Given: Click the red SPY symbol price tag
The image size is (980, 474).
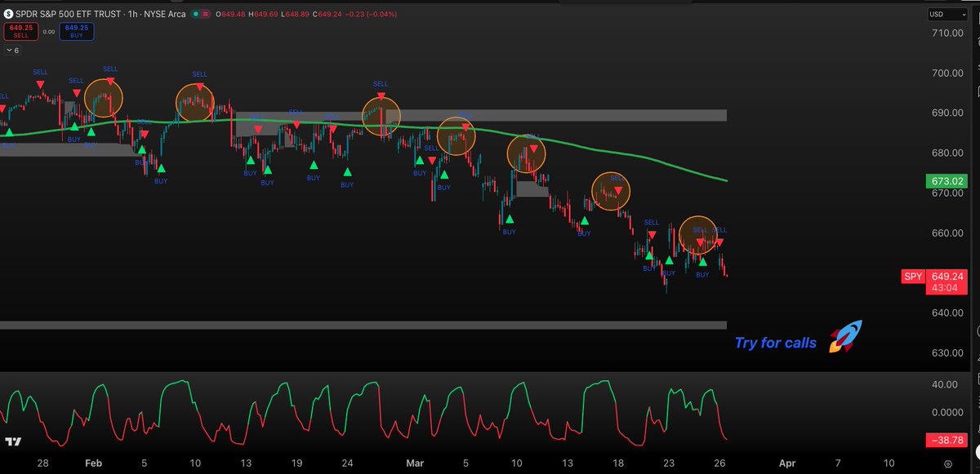Looking at the screenshot, I should coord(912,277).
